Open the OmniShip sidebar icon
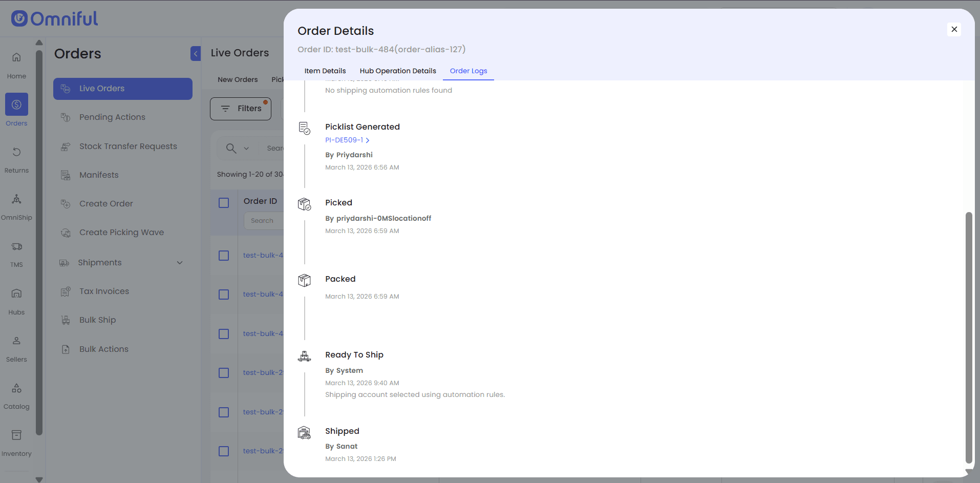 point(16,199)
